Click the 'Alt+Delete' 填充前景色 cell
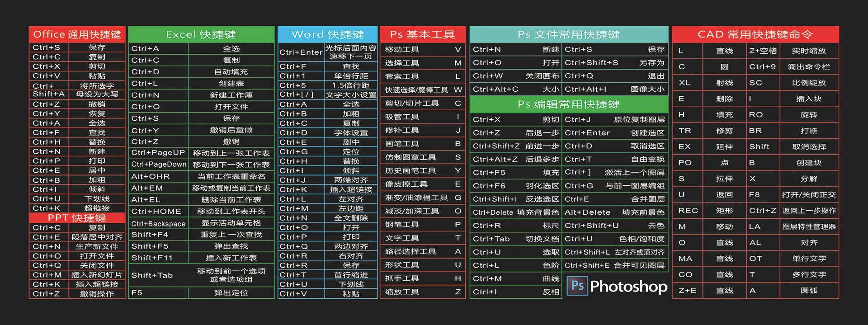The image size is (868, 325). click(x=615, y=212)
